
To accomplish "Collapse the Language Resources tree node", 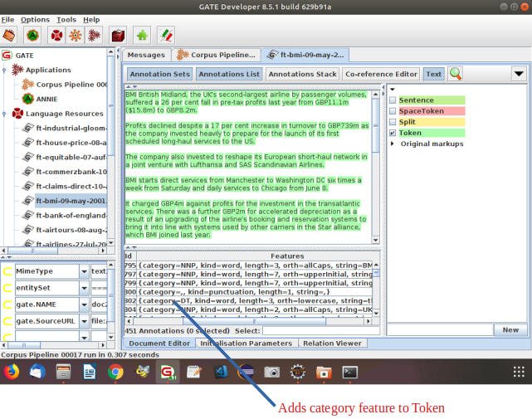I will (x=4, y=114).
